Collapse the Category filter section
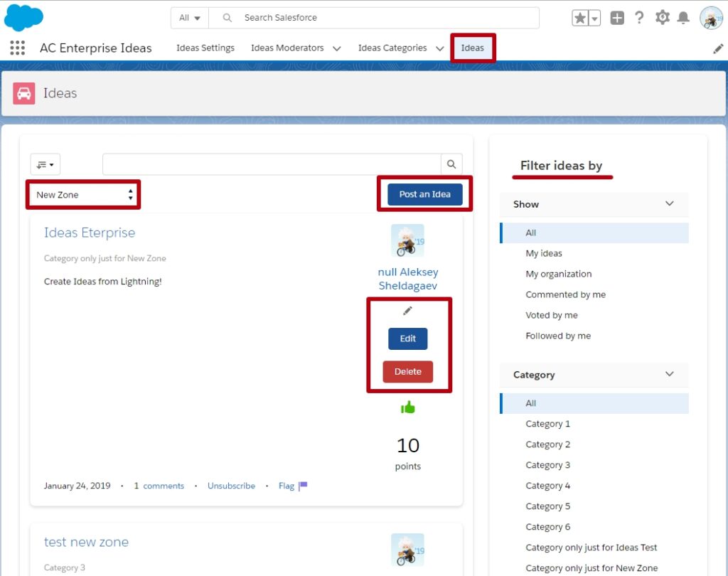 click(669, 374)
